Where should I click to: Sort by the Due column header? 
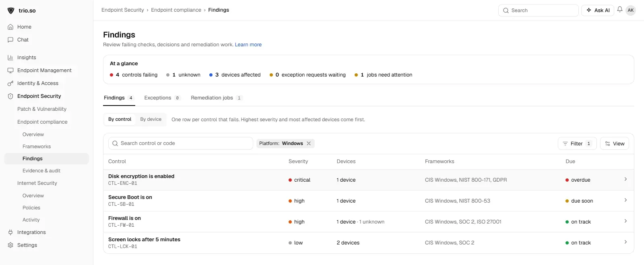point(570,161)
